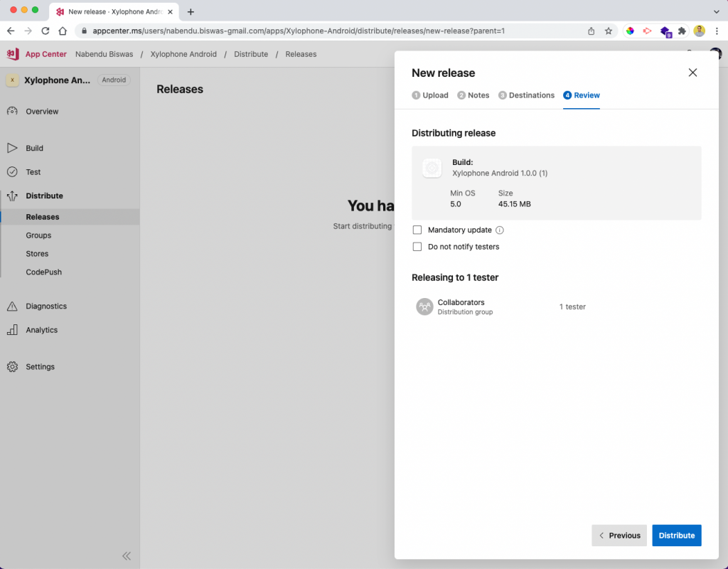
Task: Click the Diagnostics warning triangle icon
Action: (x=12, y=306)
